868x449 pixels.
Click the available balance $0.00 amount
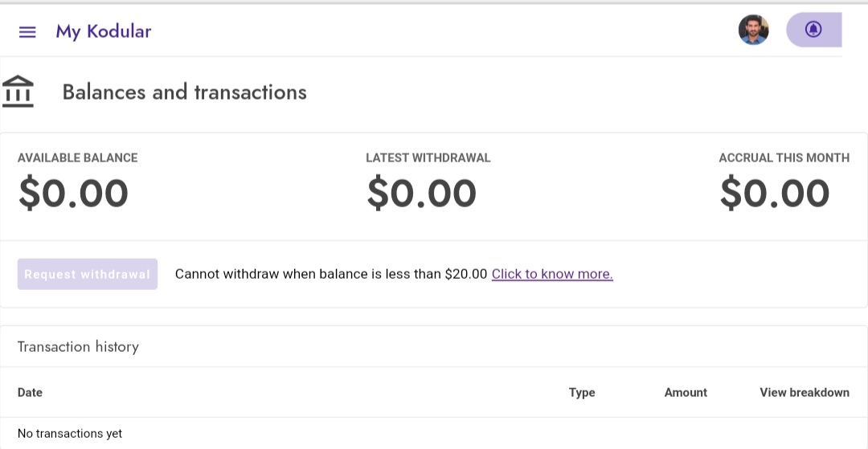pyautogui.click(x=73, y=194)
